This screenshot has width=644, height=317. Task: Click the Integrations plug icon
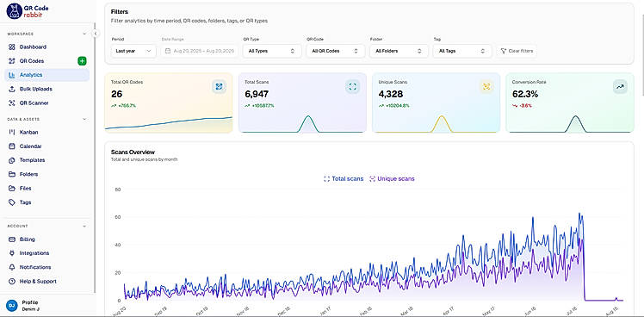click(11, 253)
